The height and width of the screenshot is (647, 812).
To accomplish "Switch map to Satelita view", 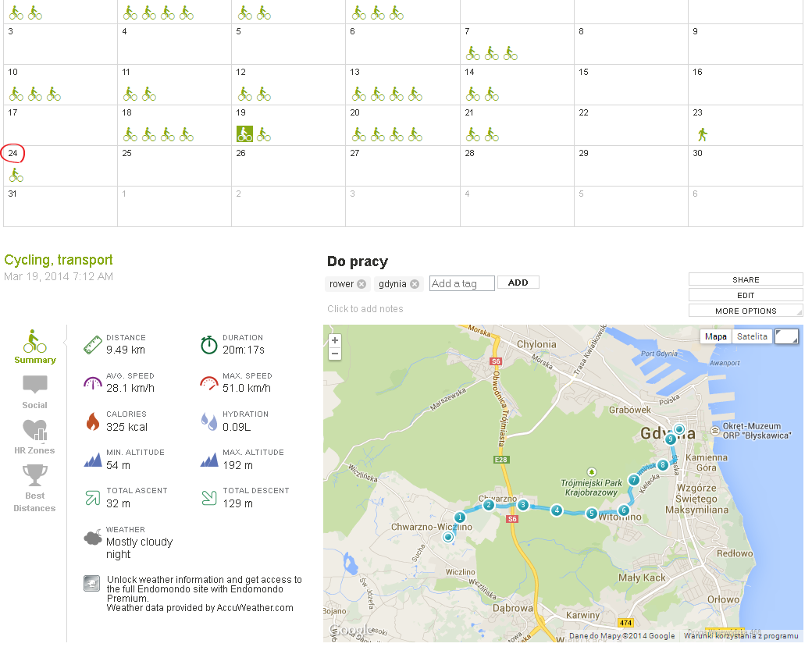I will click(x=753, y=336).
